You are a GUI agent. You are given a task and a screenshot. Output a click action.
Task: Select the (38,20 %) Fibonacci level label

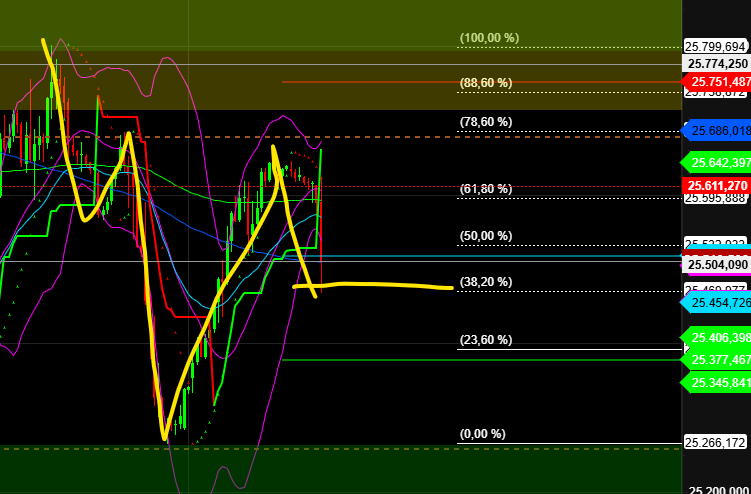pos(486,282)
